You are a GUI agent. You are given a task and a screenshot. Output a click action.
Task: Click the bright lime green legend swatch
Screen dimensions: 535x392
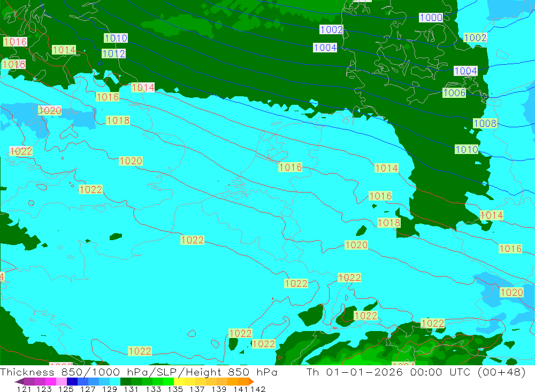tap(169, 381)
